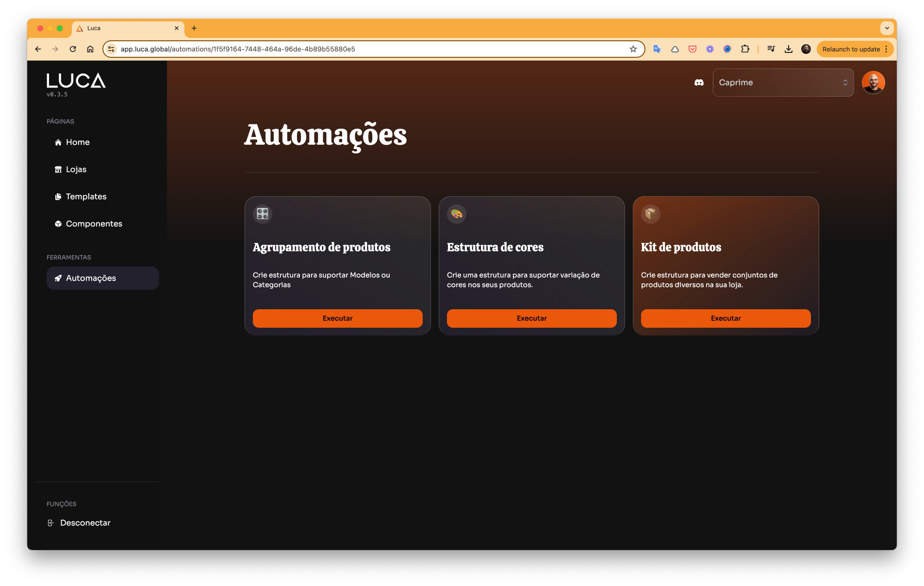Viewport: 924px width, 586px height.
Task: Run the Estrutura de cores automation
Action: [531, 318]
